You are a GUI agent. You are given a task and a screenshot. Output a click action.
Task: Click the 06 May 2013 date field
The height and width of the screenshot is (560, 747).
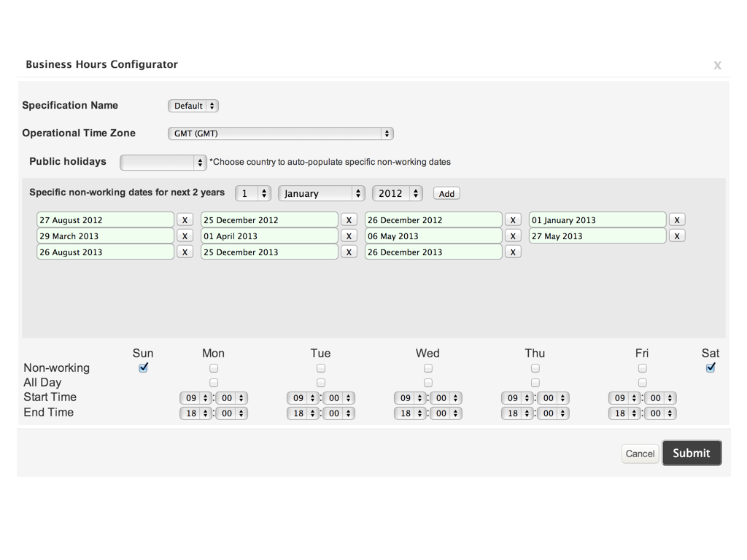(x=433, y=236)
